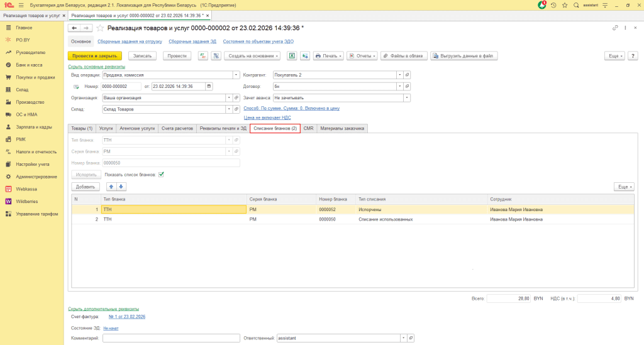The height and width of the screenshot is (345, 644).
Task: Move row up with blue up arrow
Action: pyautogui.click(x=111, y=187)
